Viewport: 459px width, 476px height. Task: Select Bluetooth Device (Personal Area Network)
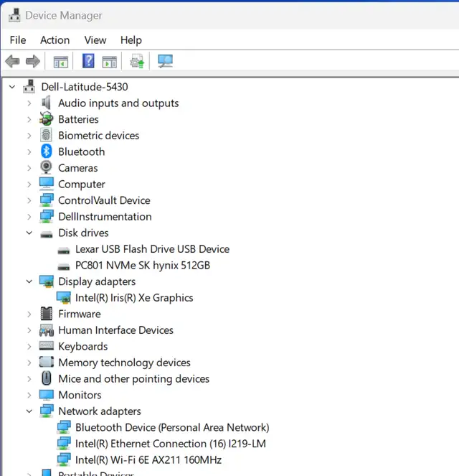172,428
